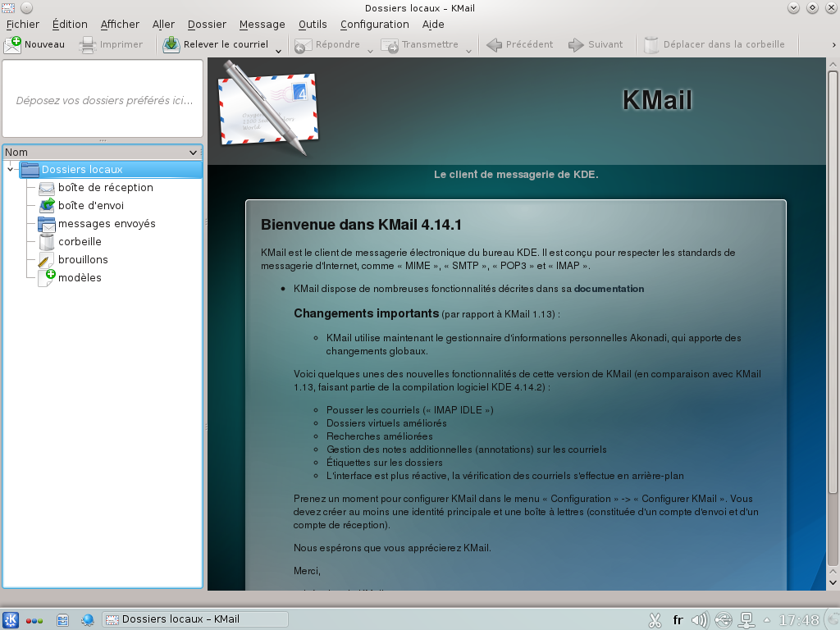Click the Imprimer printer icon

click(87, 44)
